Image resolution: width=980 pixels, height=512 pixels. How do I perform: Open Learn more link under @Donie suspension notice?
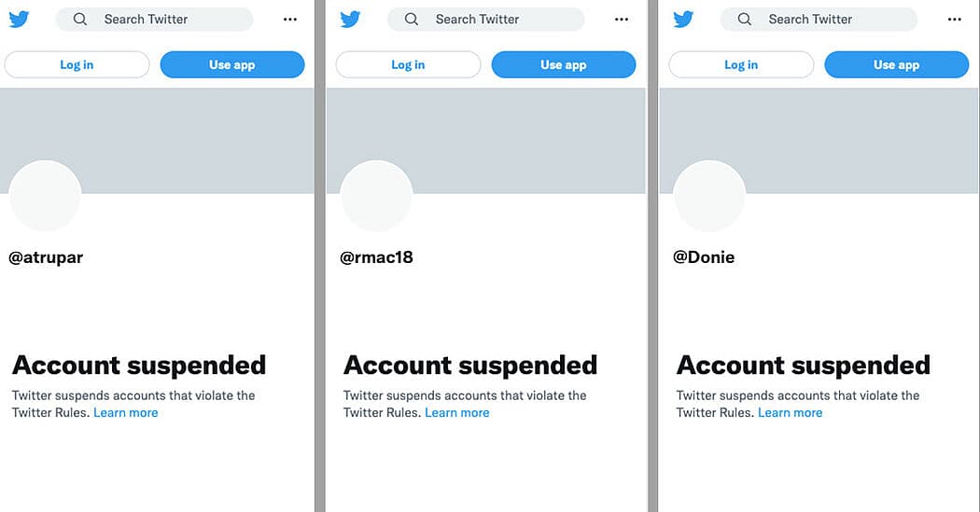click(x=791, y=413)
